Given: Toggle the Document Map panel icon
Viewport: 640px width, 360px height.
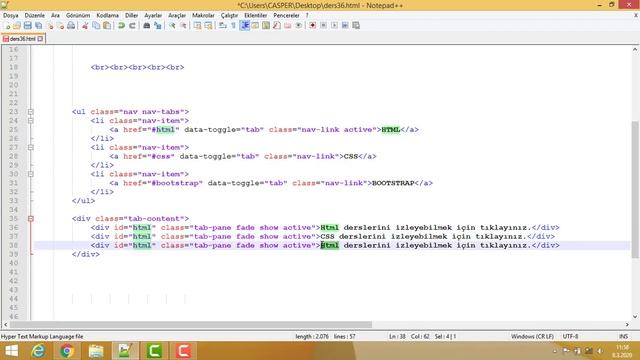Looking at the screenshot, I should coord(266,25).
